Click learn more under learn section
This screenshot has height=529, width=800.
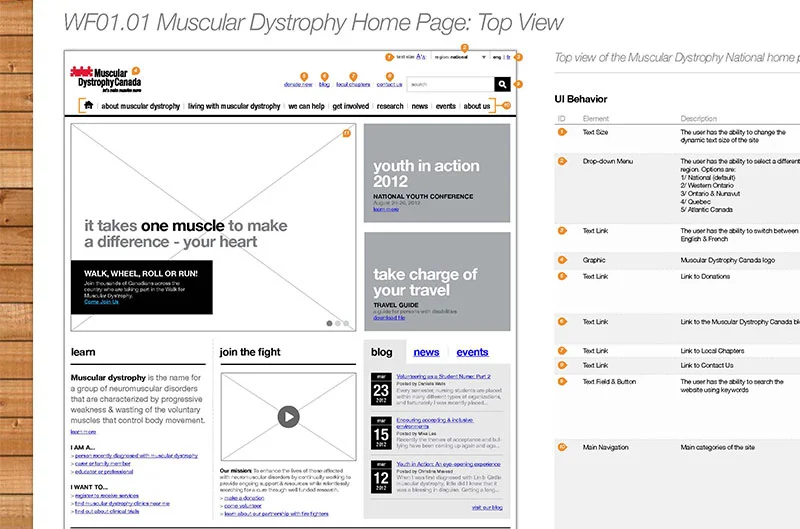pyautogui.click(x=83, y=432)
